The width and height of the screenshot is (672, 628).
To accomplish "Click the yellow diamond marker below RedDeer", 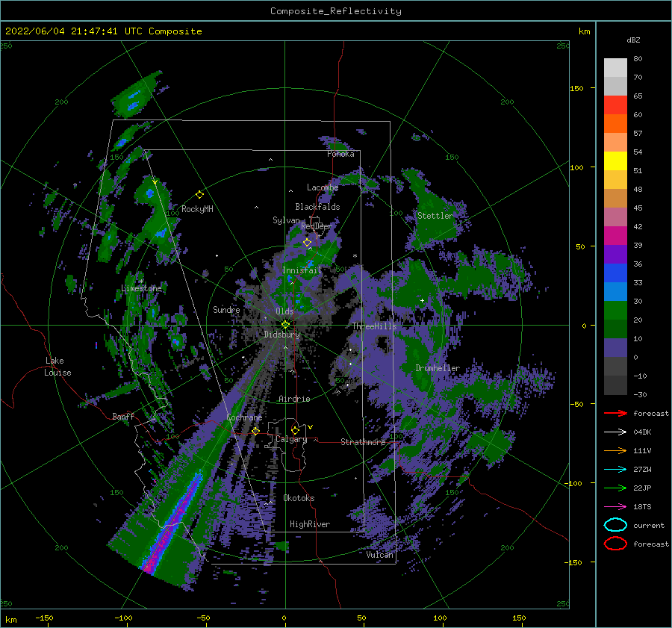I will (307, 243).
